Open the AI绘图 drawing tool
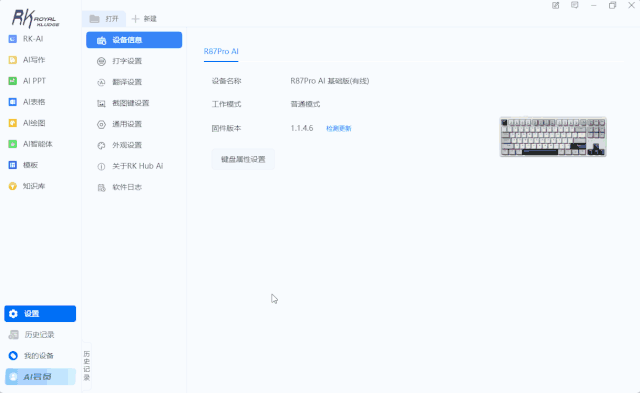 click(27, 123)
